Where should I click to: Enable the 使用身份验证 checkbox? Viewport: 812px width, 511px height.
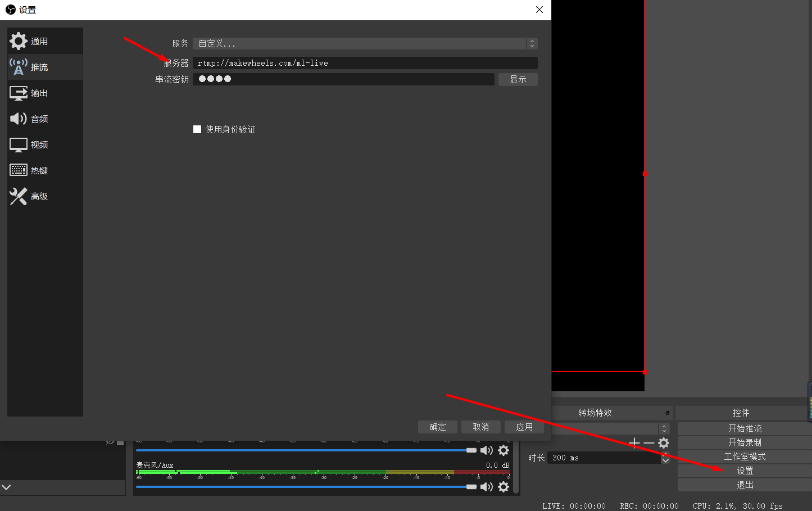coord(197,129)
